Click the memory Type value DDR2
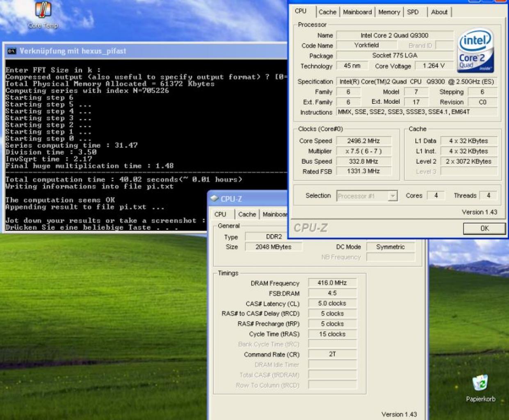The image size is (509, 420). click(274, 237)
